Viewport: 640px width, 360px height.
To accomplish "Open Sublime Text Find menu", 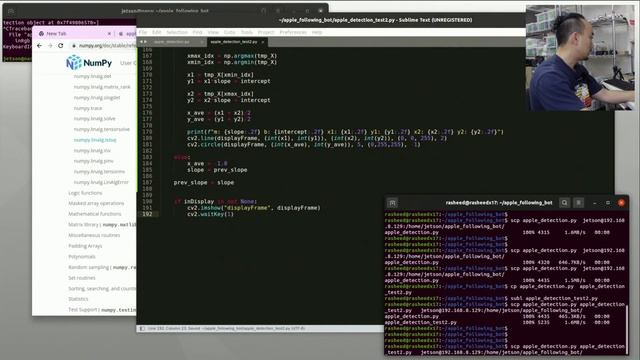I will [197, 32].
